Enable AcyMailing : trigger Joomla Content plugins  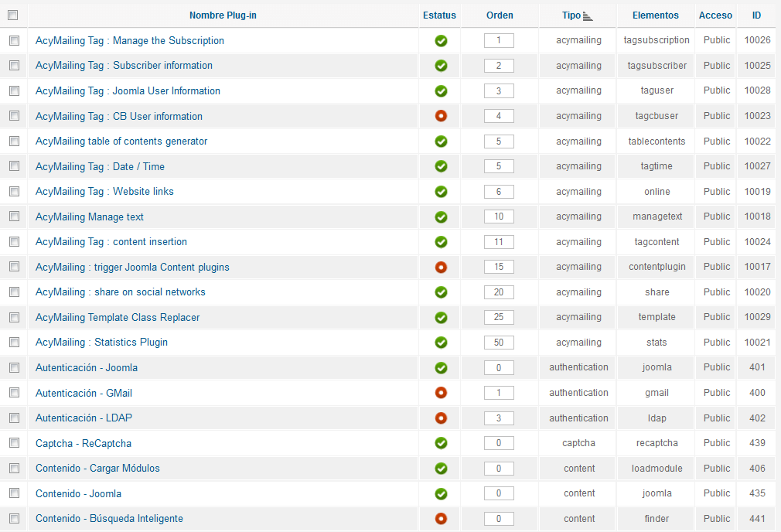[441, 268]
